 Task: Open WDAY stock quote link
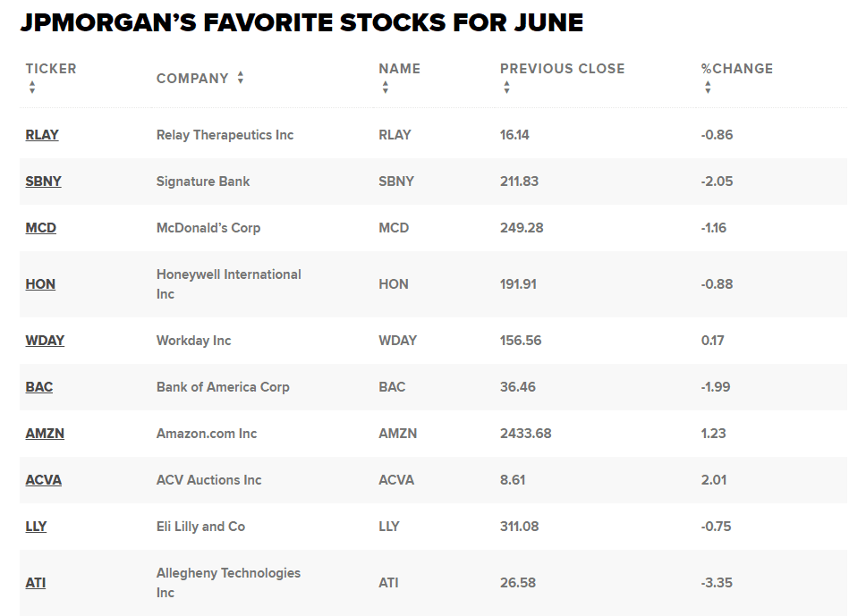pyautogui.click(x=45, y=341)
